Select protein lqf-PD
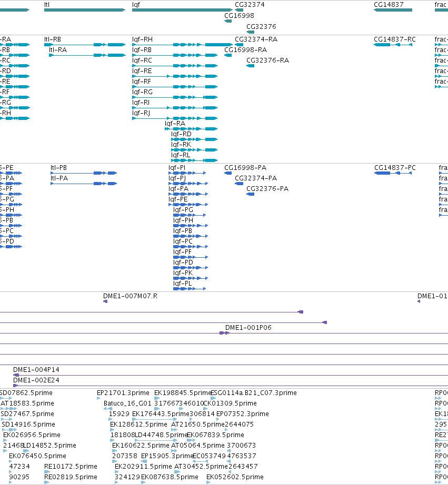The height and width of the screenshot is (485, 448). click(191, 268)
